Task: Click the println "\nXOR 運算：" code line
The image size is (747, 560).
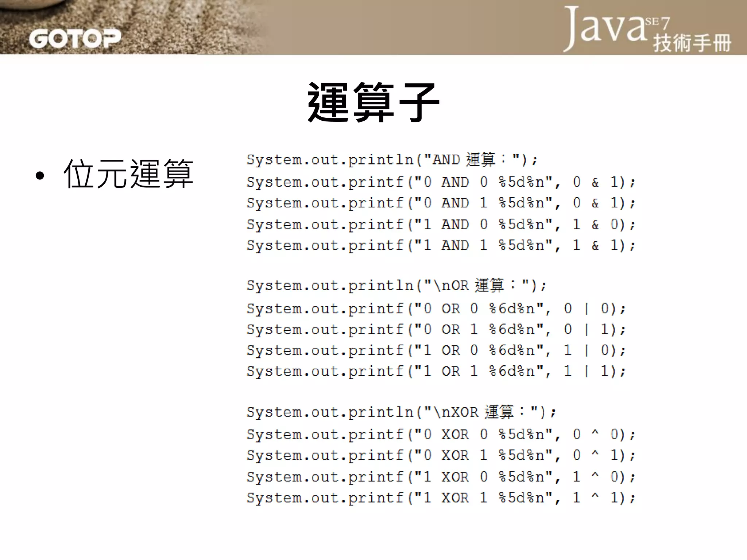Action: click(x=401, y=412)
